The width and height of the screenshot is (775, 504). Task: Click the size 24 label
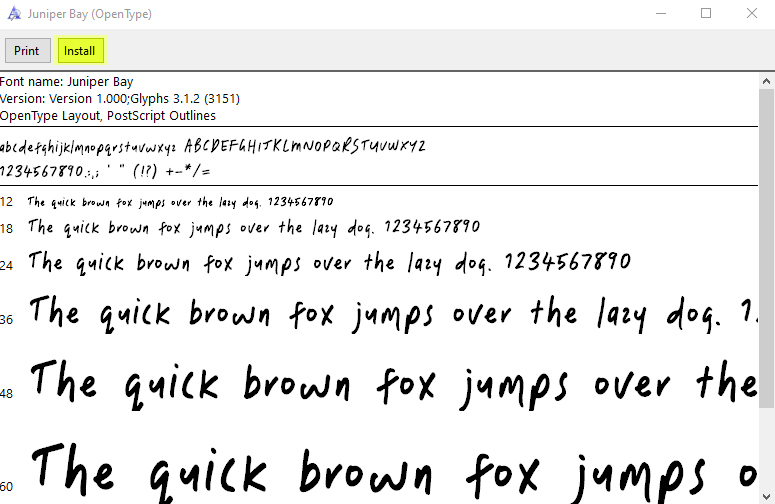[x=6, y=266]
